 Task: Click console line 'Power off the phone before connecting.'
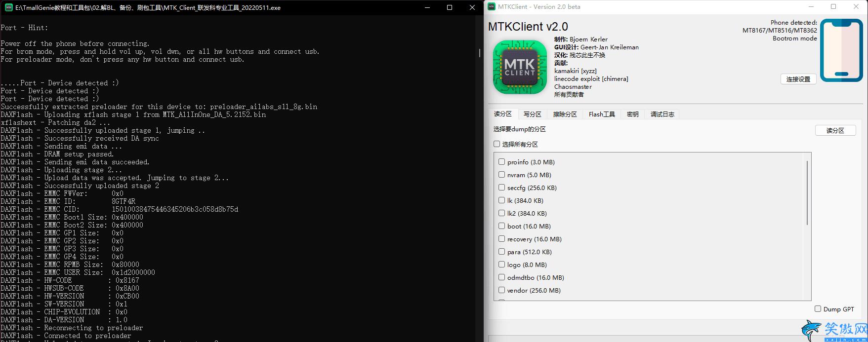(75, 43)
